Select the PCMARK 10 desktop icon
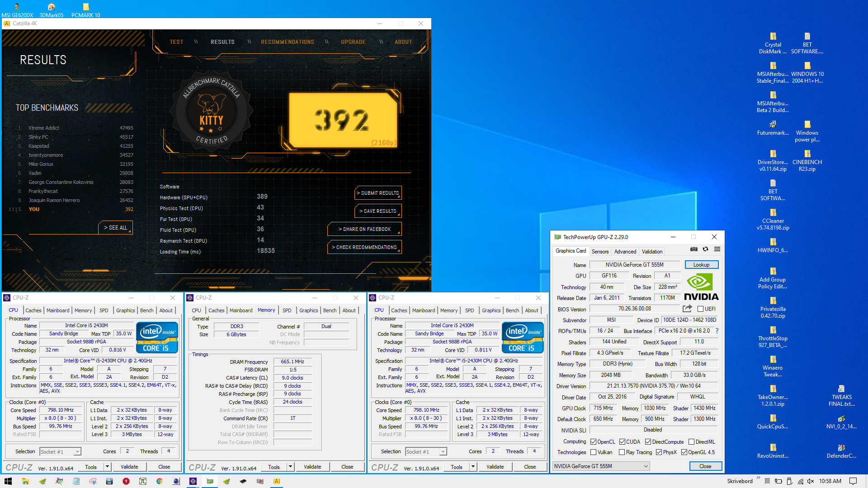868x488 pixels. [x=85, y=10]
